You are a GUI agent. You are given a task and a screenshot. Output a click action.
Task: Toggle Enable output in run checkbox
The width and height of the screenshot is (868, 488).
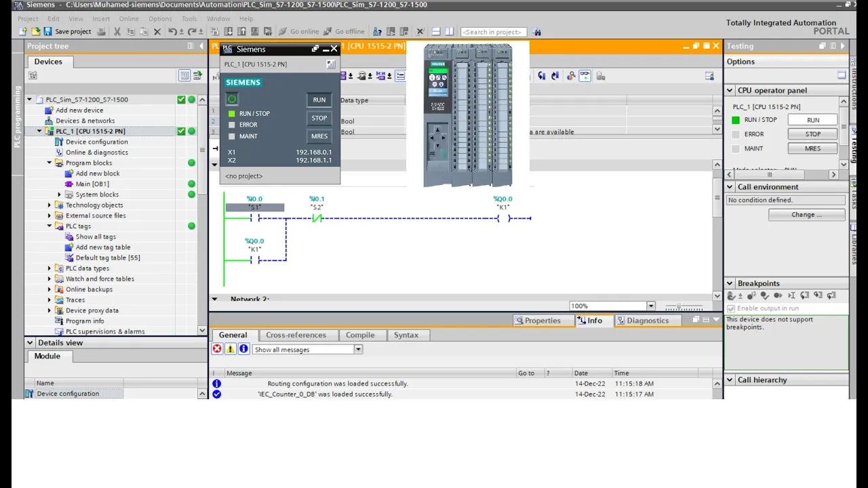(x=731, y=308)
